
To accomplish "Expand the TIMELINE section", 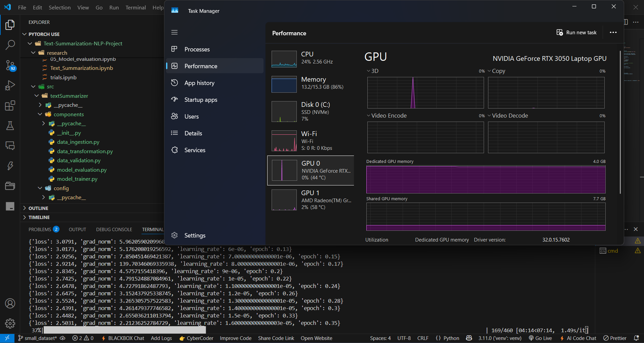I will coord(39,217).
